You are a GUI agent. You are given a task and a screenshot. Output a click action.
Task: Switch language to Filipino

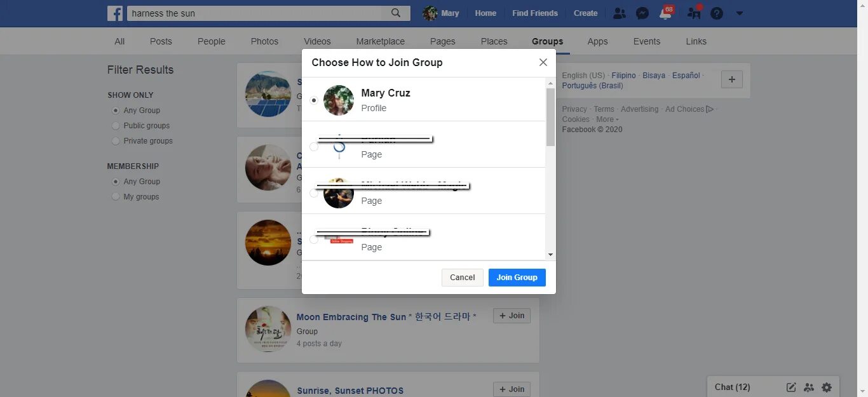point(623,76)
